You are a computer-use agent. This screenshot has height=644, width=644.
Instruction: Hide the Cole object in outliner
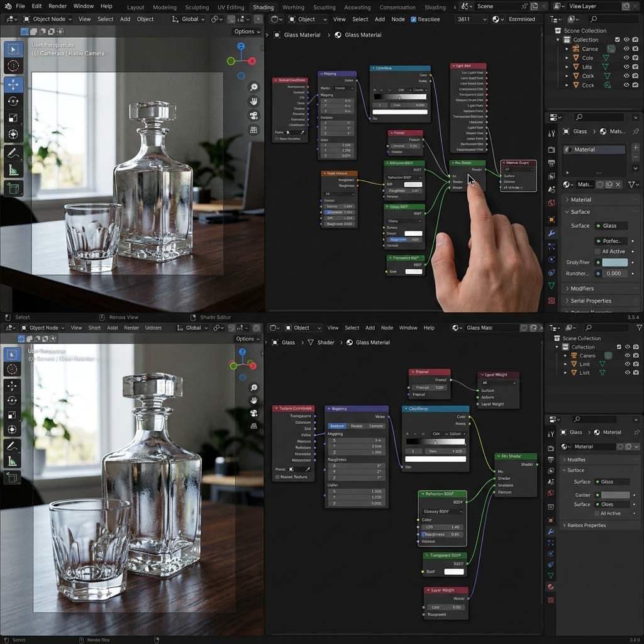[626, 57]
